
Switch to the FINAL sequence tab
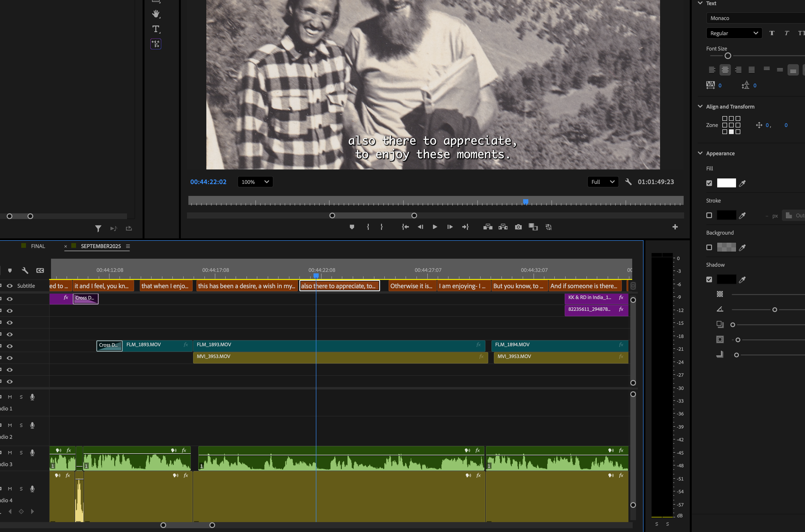click(38, 246)
